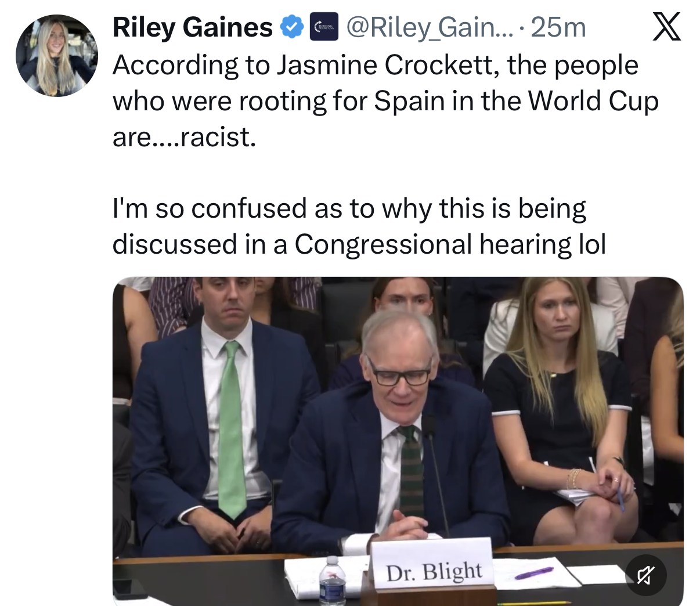The image size is (700, 606).
Task: Click the X logo in the corner
Action: [x=666, y=27]
